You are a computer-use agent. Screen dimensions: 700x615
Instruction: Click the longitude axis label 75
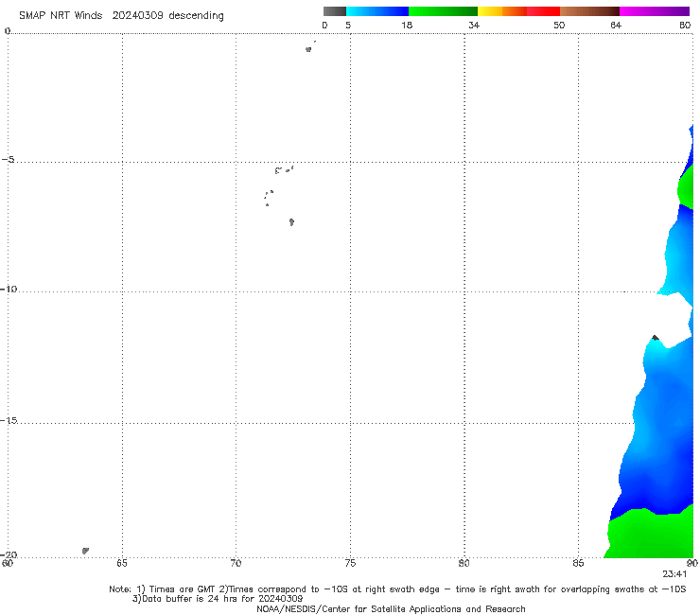pos(350,563)
